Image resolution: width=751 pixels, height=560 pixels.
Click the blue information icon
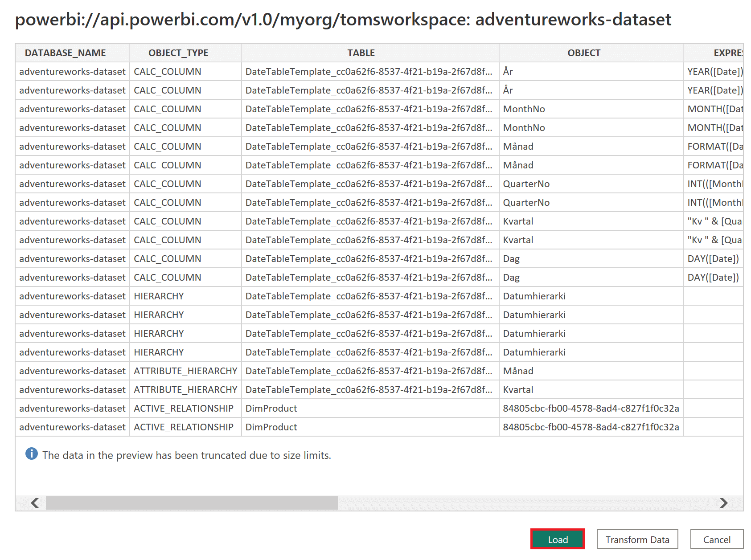tap(31, 455)
